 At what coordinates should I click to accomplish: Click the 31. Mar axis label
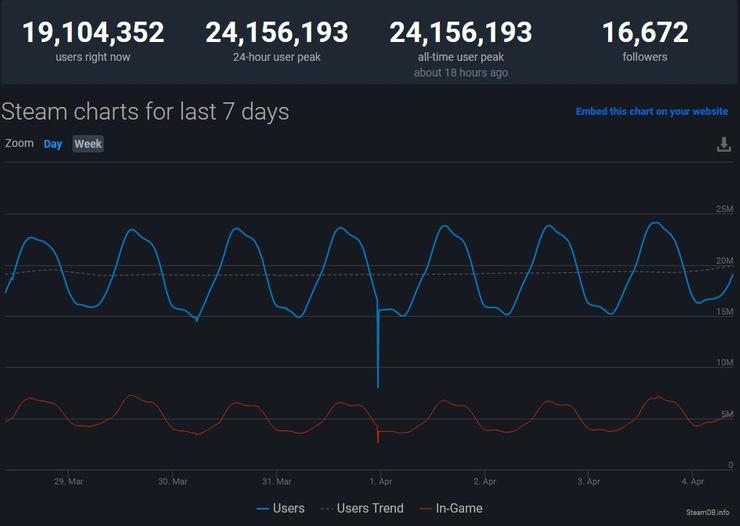[277, 482]
